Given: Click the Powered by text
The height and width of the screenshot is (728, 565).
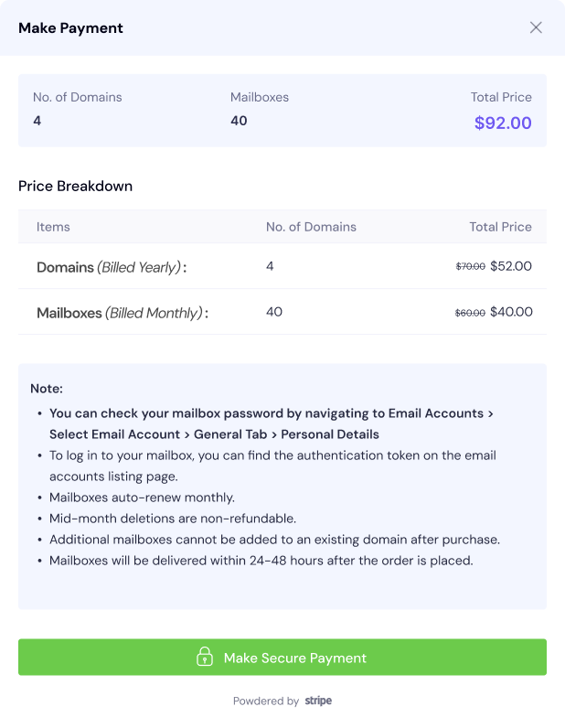Looking at the screenshot, I should click(x=265, y=701).
